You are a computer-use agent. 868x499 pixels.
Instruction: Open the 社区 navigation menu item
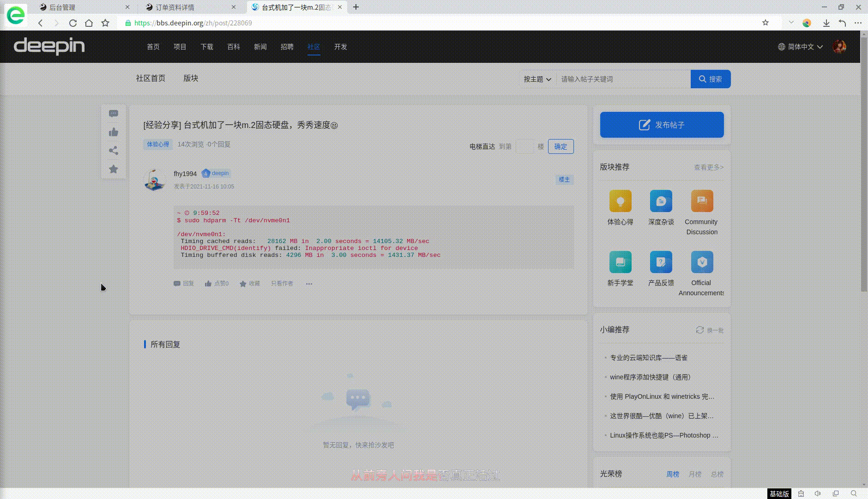(x=313, y=47)
